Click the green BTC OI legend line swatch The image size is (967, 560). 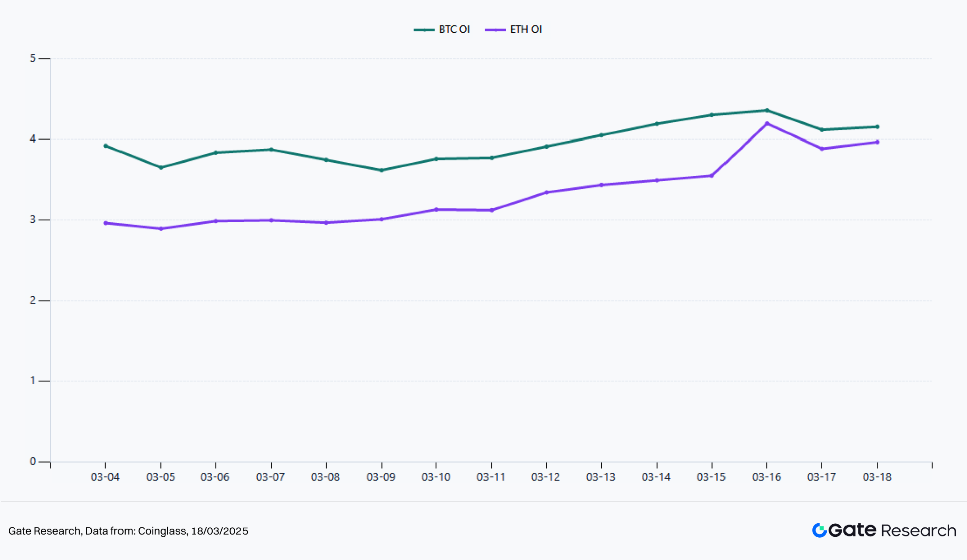[424, 30]
